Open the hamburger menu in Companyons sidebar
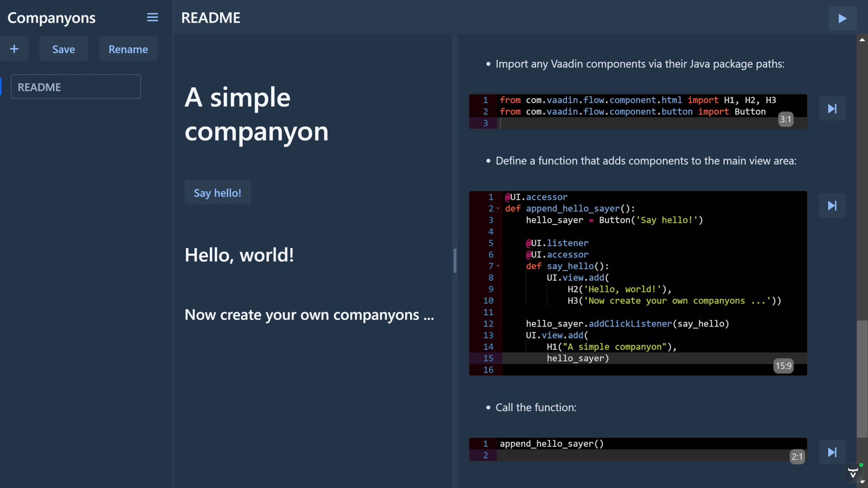The height and width of the screenshot is (488, 868). 153,17
